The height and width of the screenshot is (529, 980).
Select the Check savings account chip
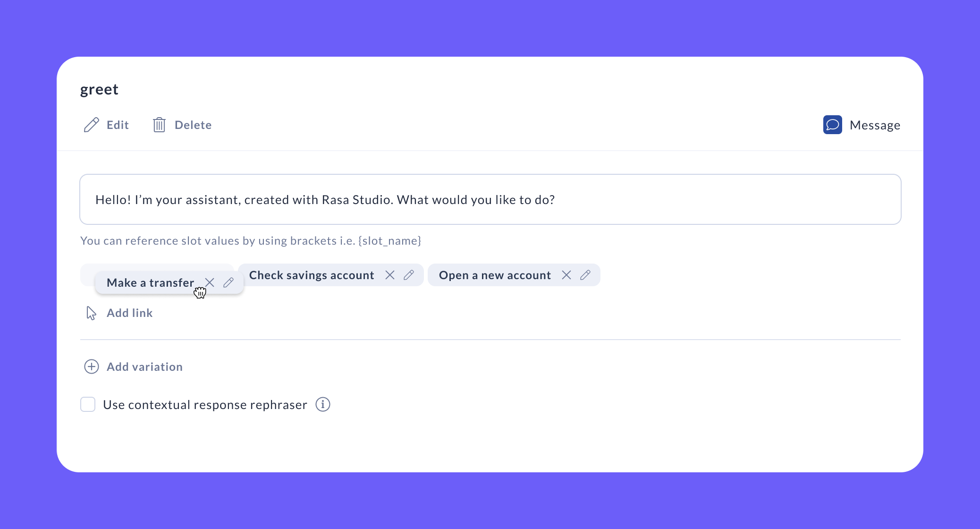click(312, 275)
